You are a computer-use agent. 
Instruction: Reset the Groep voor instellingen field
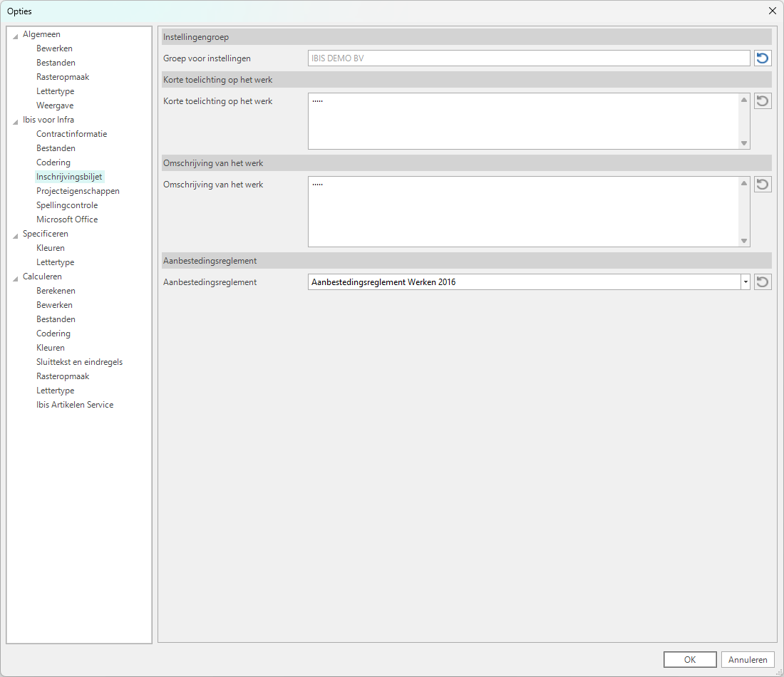pos(763,58)
